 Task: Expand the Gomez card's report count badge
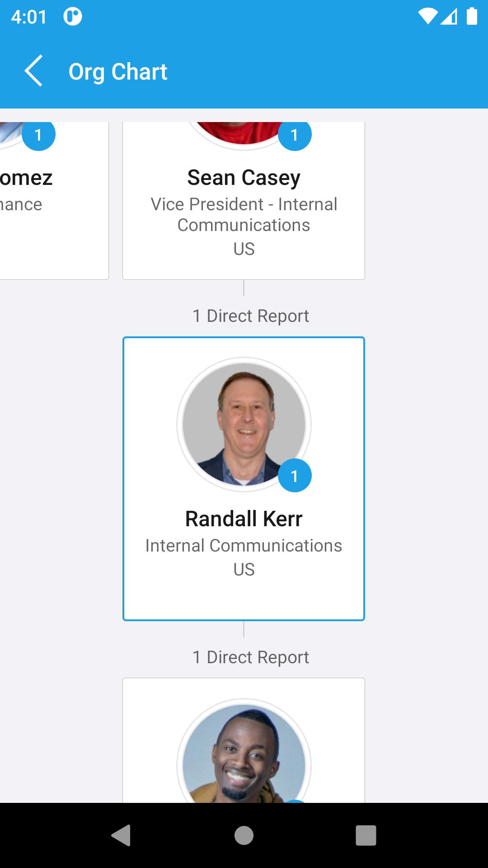pyautogui.click(x=38, y=135)
